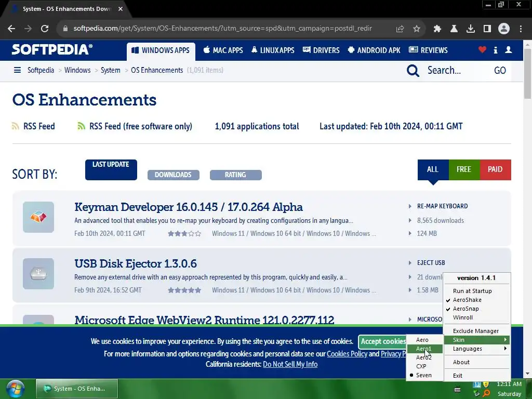Open the Windows Start orb
Viewport: 532px width, 399px height.
click(x=15, y=389)
